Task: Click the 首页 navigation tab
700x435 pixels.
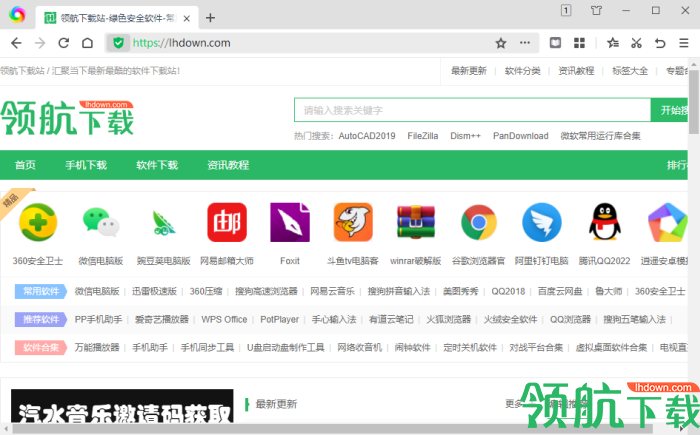Action: (x=25, y=165)
